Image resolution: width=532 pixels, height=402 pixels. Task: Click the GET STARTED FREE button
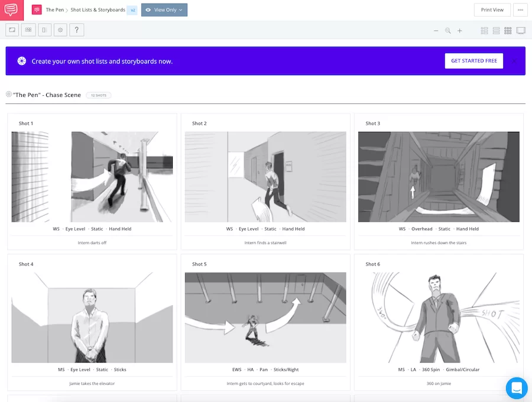click(x=473, y=61)
